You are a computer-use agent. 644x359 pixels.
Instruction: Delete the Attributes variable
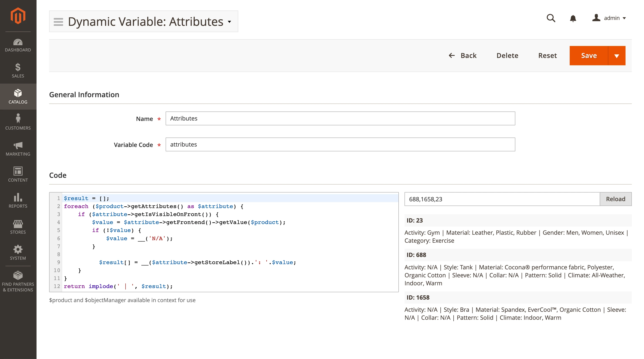pos(507,55)
